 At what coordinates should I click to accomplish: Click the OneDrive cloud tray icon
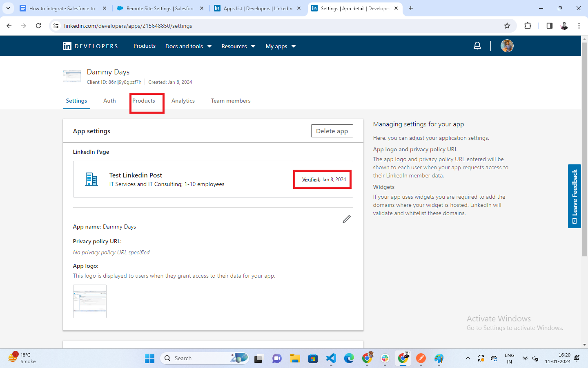point(494,359)
